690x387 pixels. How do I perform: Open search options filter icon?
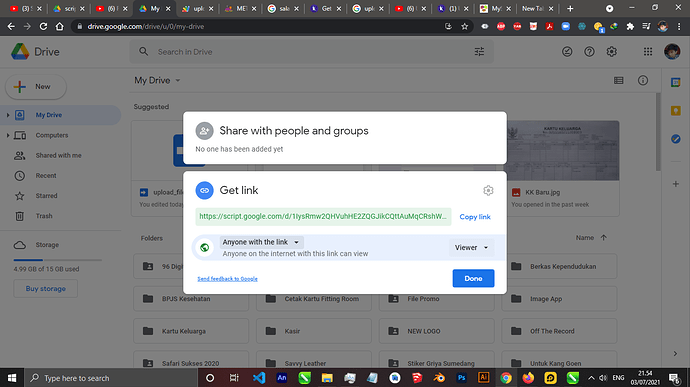point(479,52)
